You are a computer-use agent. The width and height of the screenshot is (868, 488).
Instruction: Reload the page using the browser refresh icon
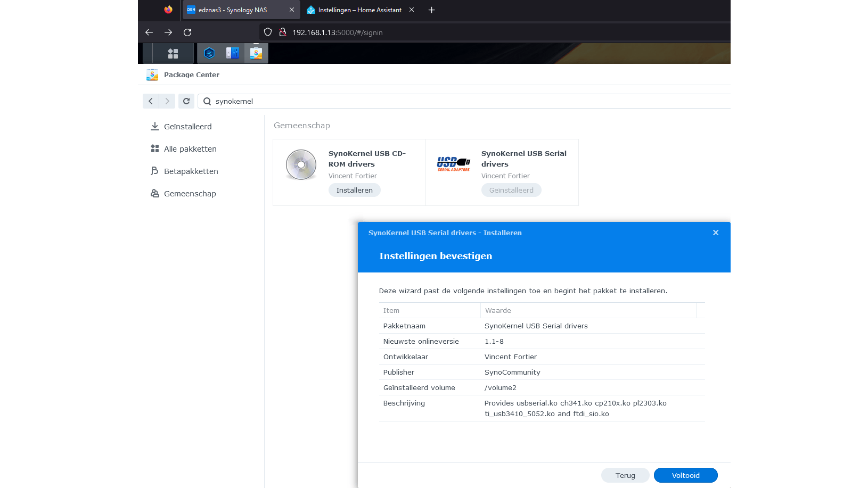tap(187, 32)
